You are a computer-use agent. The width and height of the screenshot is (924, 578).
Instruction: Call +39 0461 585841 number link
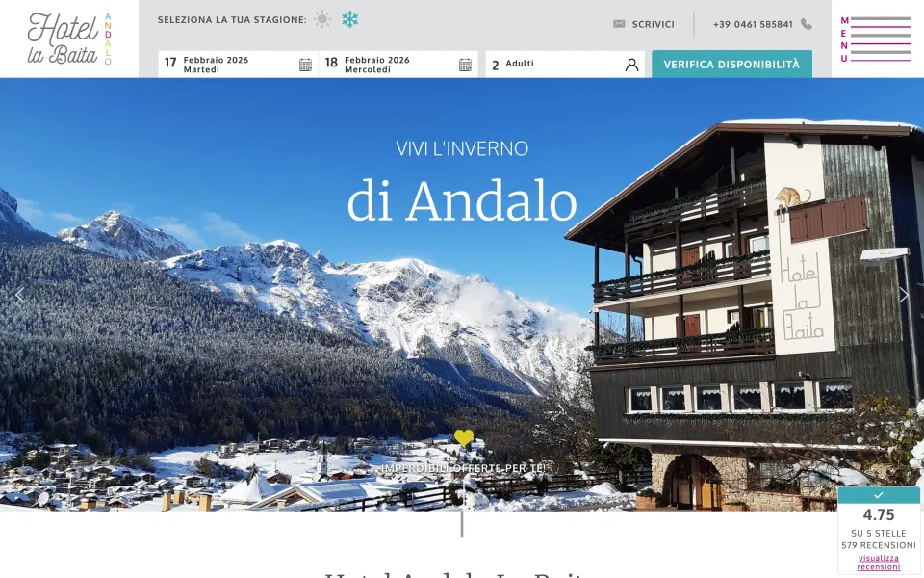(x=753, y=24)
